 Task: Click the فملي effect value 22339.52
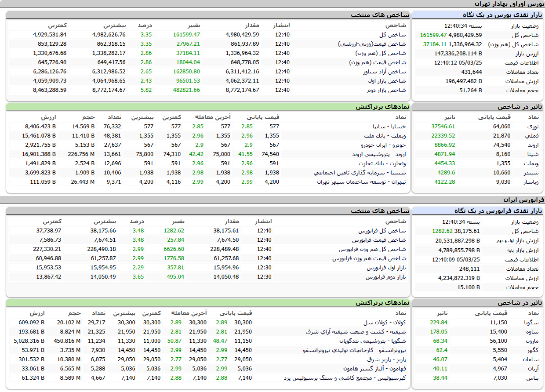tap(443, 136)
